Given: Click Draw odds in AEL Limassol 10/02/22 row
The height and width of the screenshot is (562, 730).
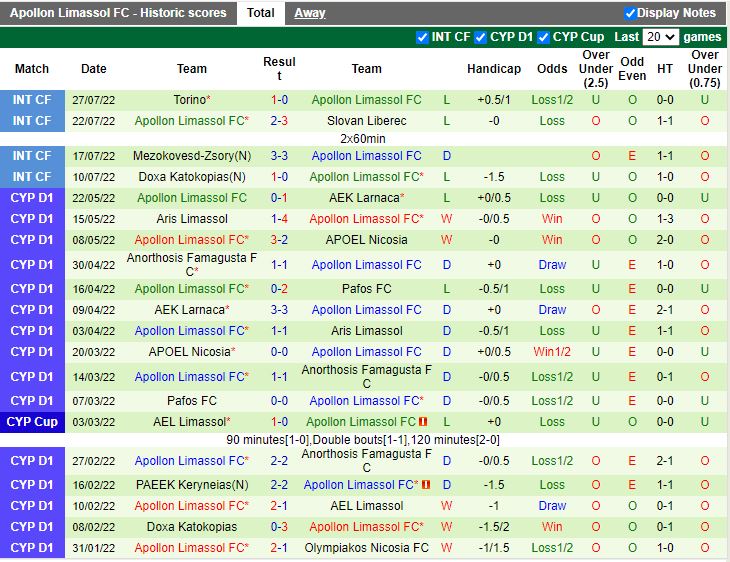Looking at the screenshot, I should [x=552, y=506].
